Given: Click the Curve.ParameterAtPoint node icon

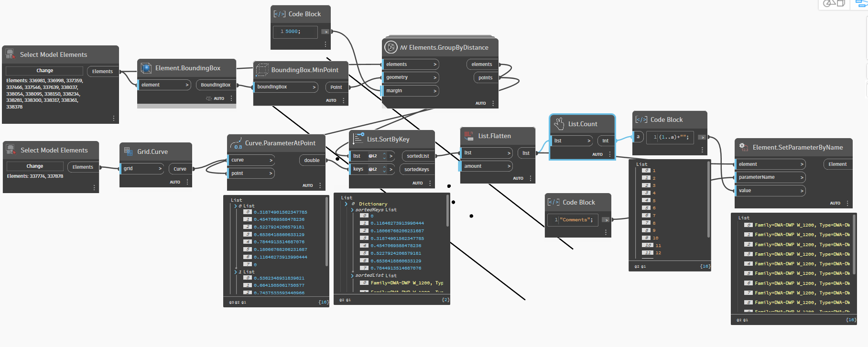Looking at the screenshot, I should (x=236, y=143).
